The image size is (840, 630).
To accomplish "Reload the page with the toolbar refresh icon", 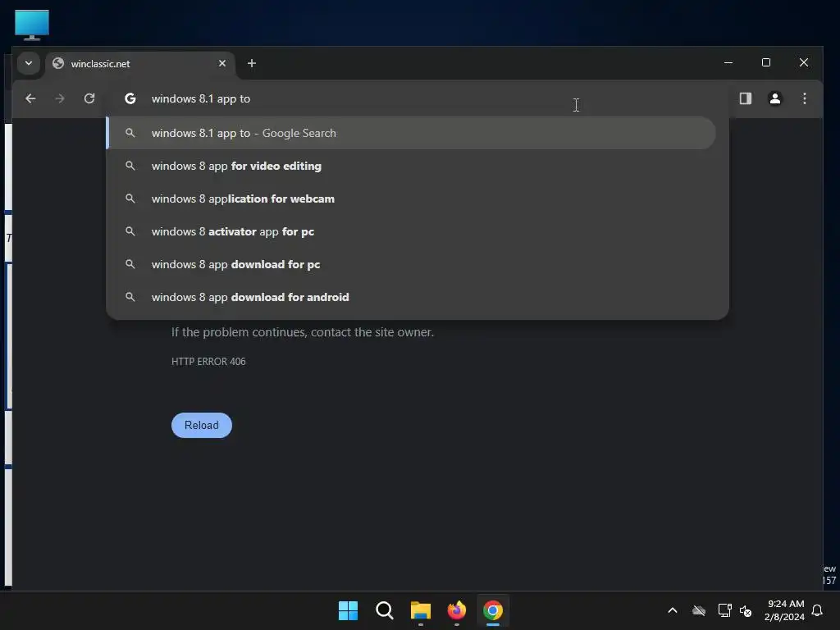I will tap(89, 98).
